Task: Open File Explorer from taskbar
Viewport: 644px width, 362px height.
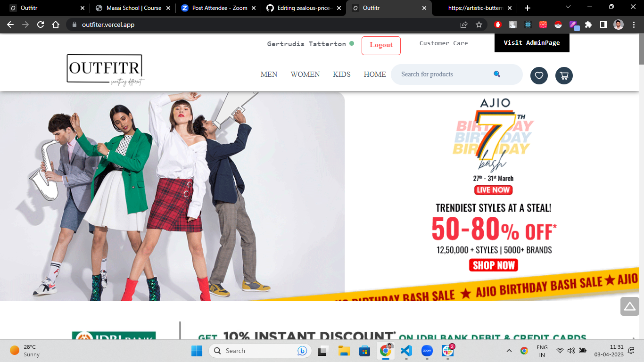Action: click(344, 351)
